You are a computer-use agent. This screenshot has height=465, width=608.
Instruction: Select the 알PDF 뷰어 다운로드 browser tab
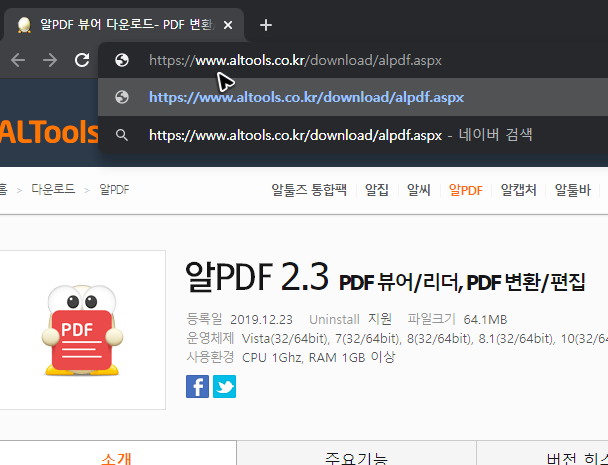(x=124, y=25)
